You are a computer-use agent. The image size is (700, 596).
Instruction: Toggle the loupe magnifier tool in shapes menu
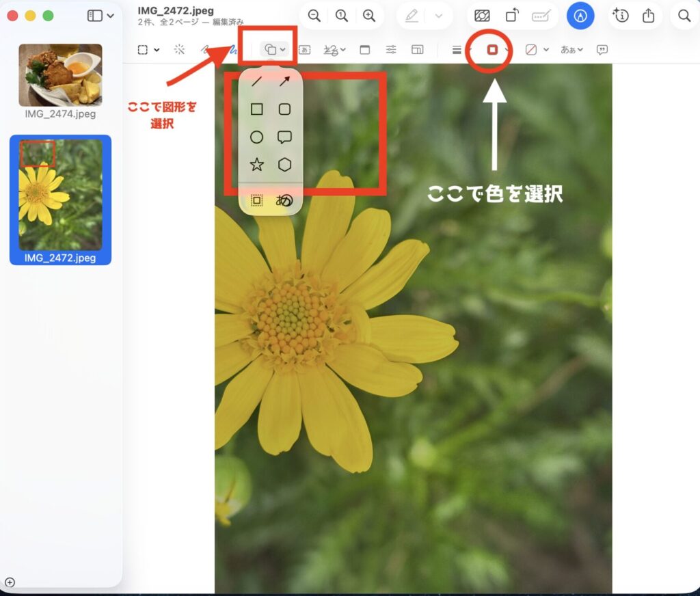[x=284, y=200]
